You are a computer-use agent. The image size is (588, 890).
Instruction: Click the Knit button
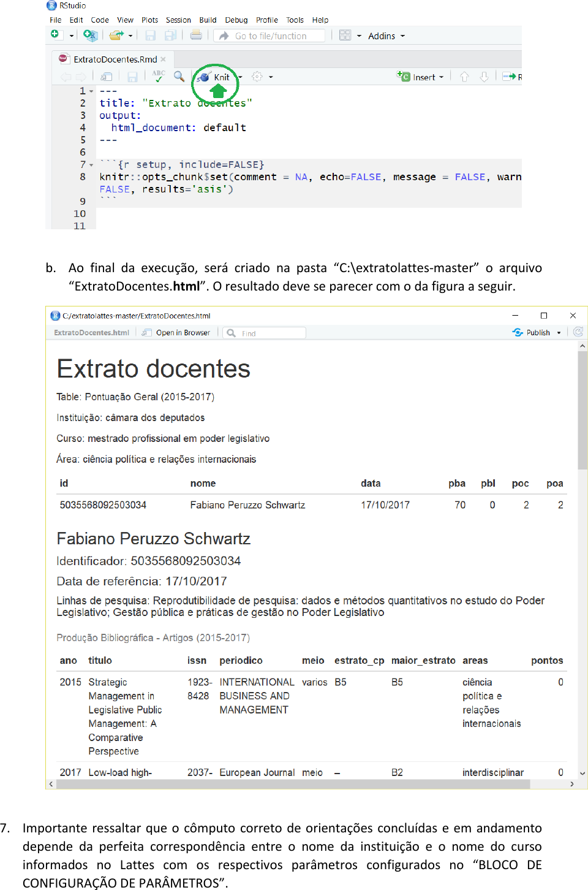[x=215, y=77]
